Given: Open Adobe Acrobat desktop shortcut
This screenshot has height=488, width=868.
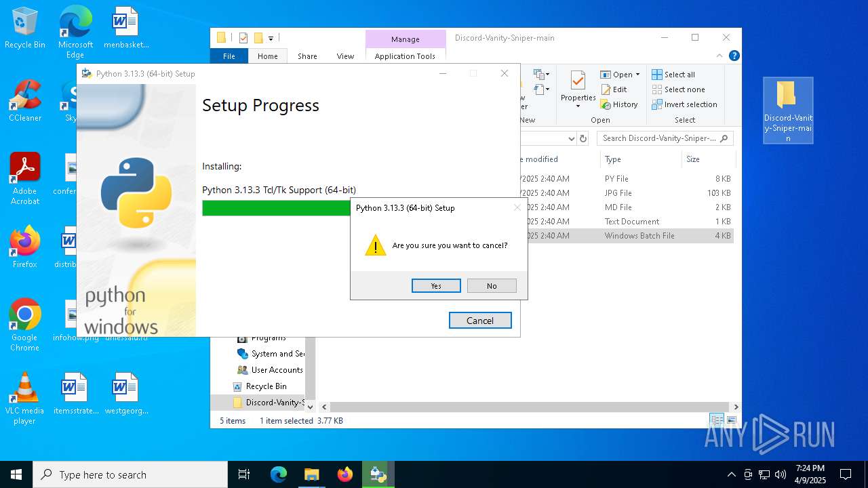Looking at the screenshot, I should pyautogui.click(x=25, y=178).
